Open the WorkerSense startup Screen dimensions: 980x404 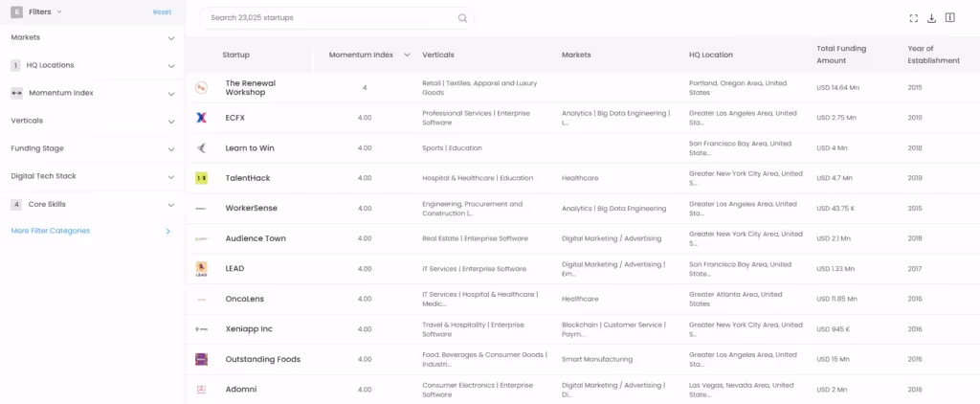(252, 209)
